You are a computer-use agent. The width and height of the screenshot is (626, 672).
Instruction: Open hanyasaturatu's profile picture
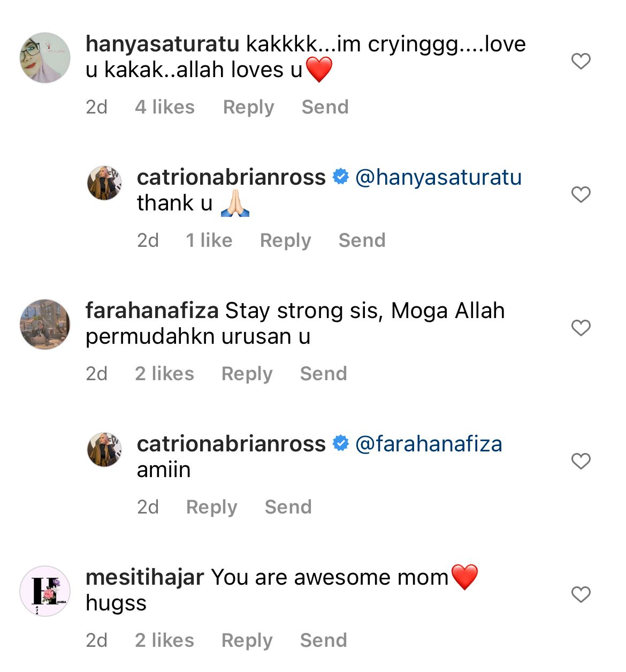click(45, 58)
